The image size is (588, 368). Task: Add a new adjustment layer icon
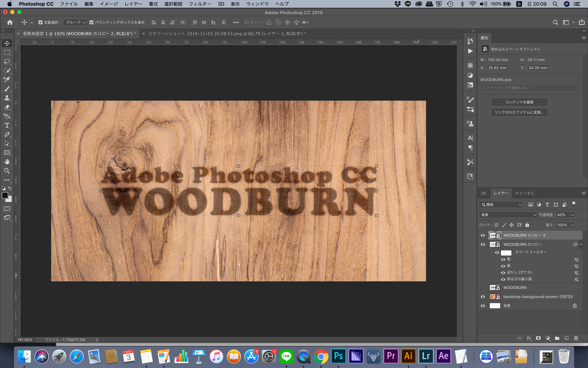tap(548, 338)
